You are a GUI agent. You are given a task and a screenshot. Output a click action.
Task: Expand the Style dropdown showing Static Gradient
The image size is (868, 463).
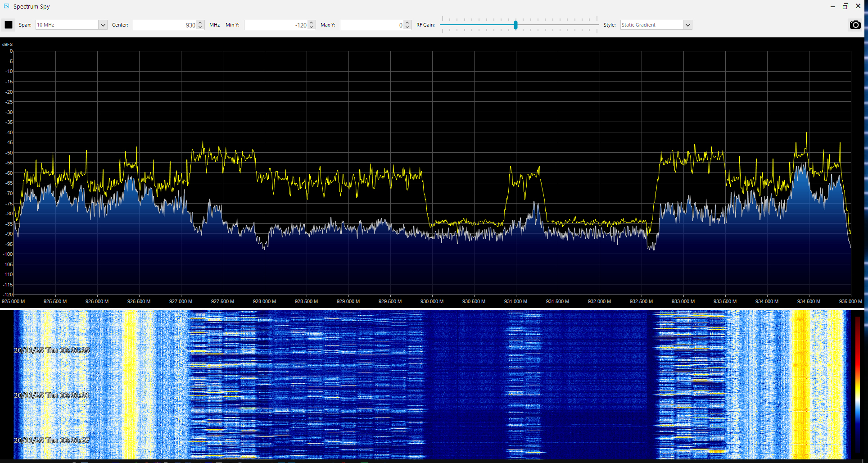(x=687, y=25)
